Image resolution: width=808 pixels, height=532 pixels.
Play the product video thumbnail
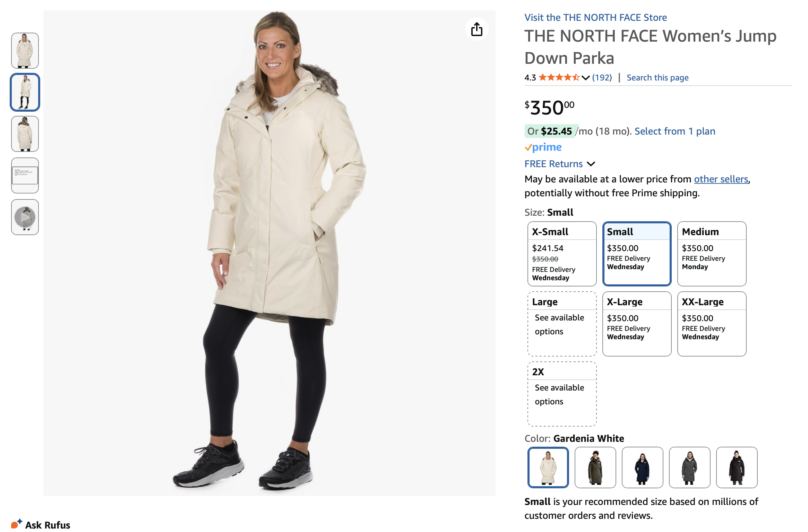point(25,217)
